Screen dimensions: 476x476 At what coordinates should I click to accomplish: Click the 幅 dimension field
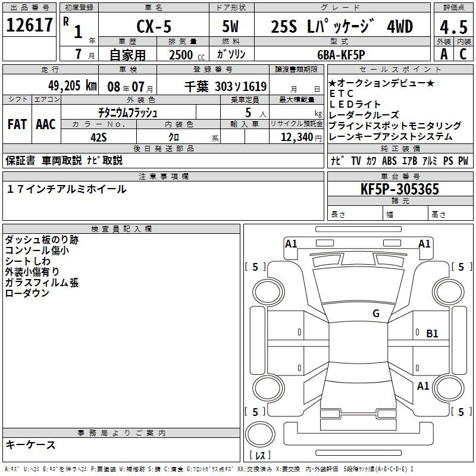point(406,214)
